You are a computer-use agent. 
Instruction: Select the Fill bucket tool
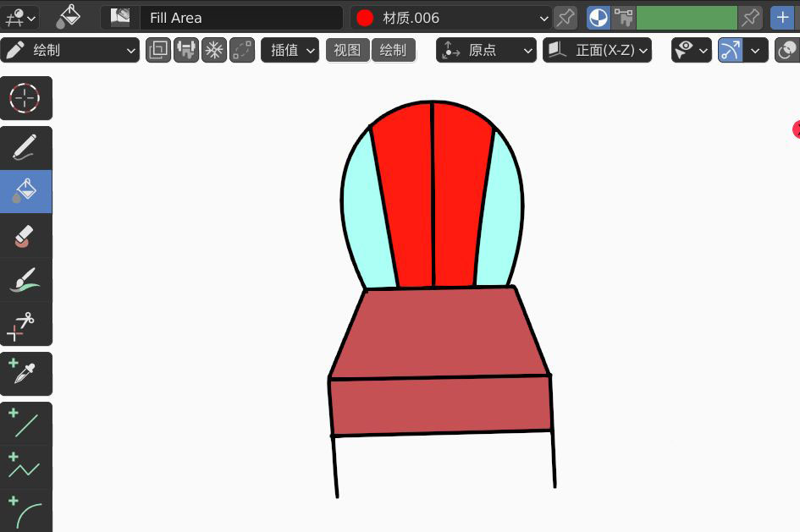pos(25,191)
